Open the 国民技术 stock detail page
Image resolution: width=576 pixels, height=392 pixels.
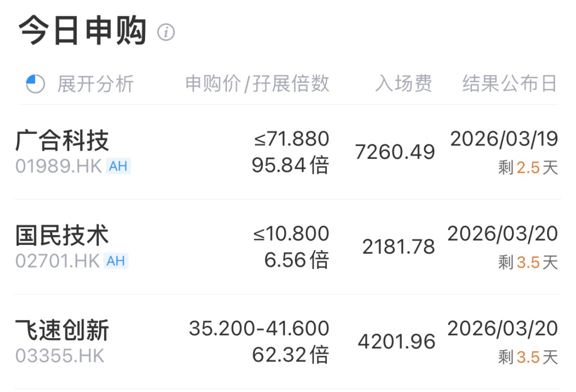point(61,234)
